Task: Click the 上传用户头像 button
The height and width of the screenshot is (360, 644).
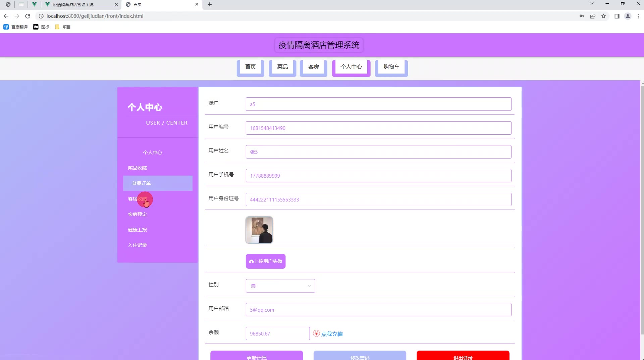Action: (266, 261)
